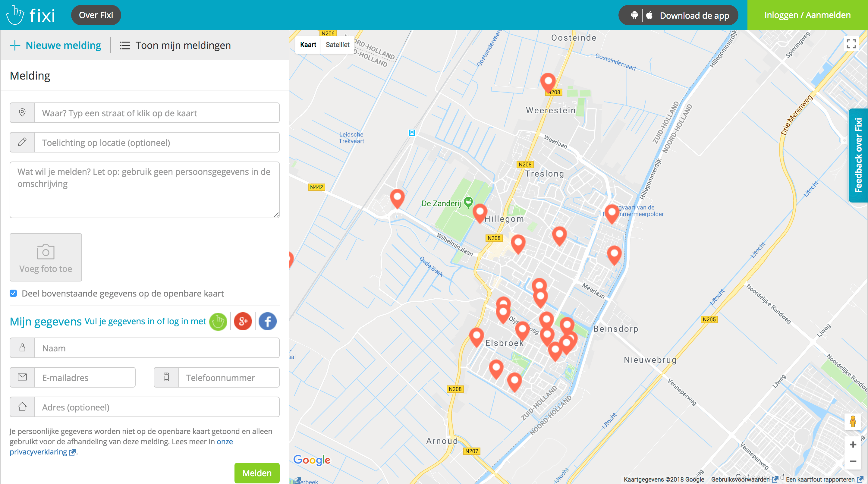Click Inloggen / Aanmelden button

tap(807, 15)
